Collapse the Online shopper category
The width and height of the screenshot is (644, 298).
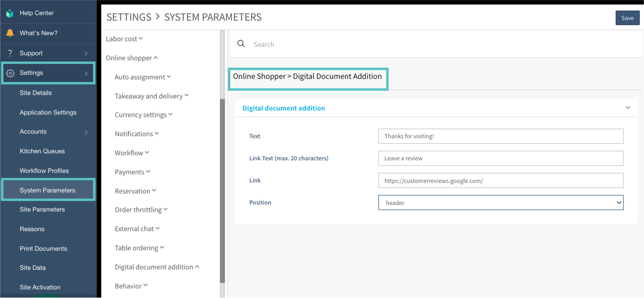click(132, 58)
